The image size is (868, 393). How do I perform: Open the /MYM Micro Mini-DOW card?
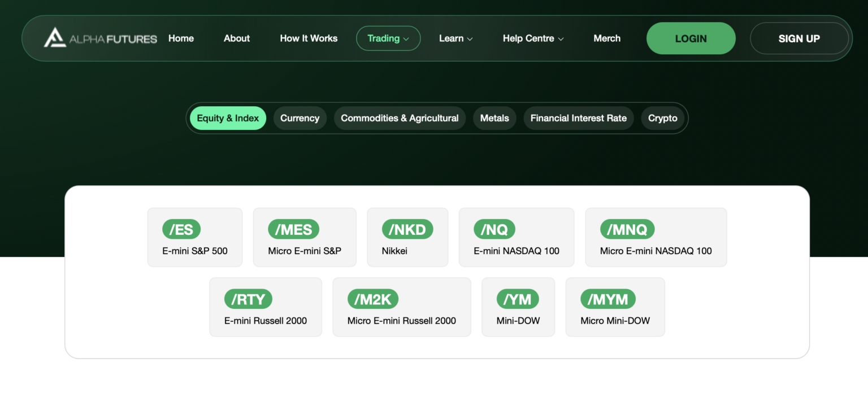pos(615,307)
